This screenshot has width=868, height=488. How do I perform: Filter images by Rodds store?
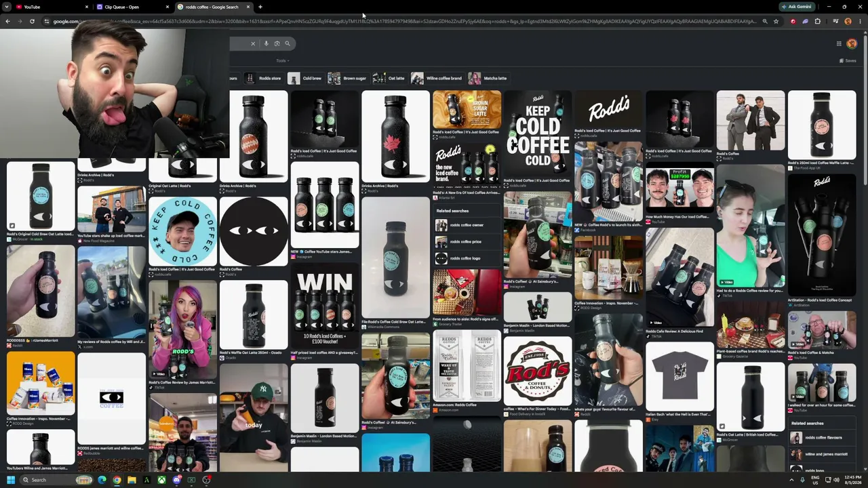263,78
